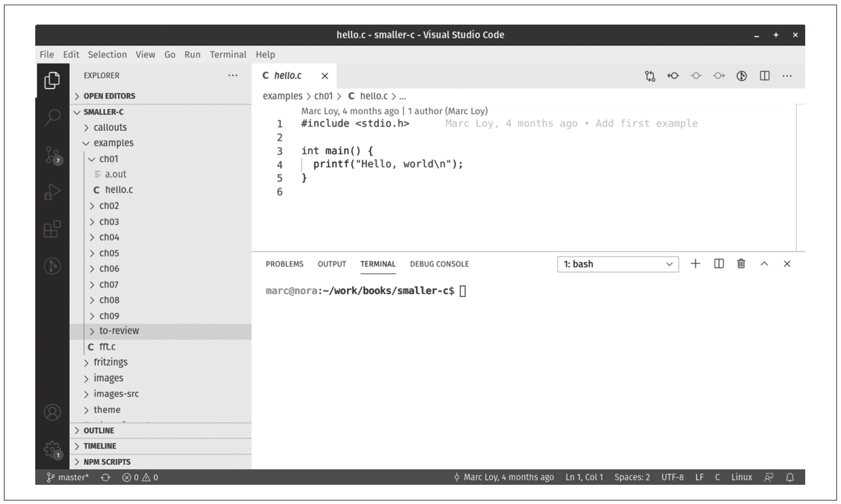Open the Help menu
Viewport: 841px width, 504px height.
coord(265,54)
